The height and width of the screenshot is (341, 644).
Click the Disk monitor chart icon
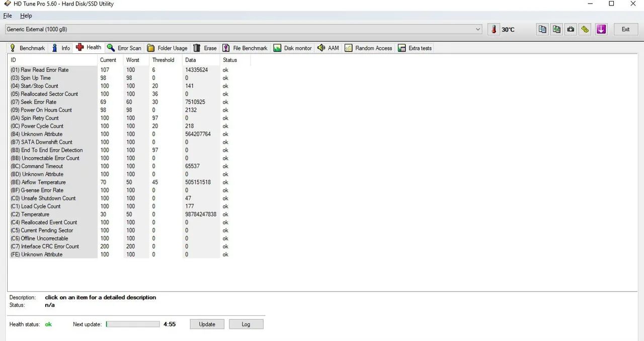point(277,48)
